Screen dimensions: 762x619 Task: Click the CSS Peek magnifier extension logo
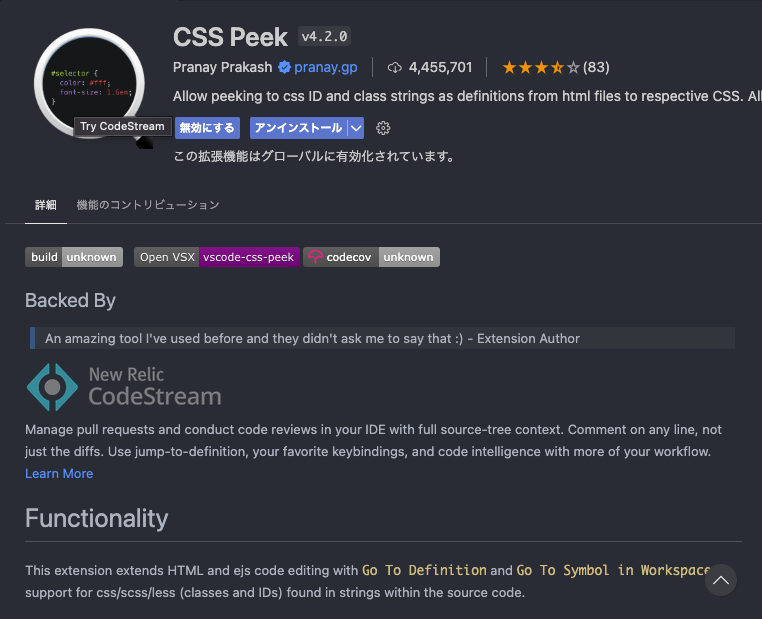90,85
